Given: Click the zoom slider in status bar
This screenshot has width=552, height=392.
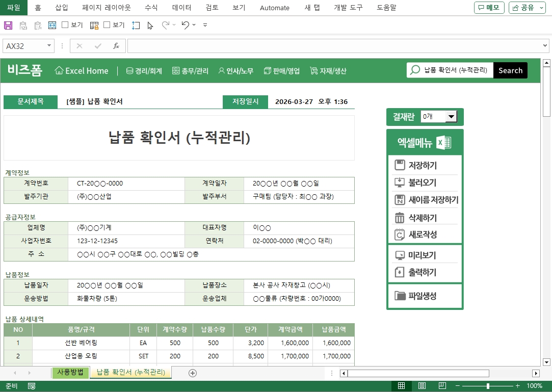Looking at the screenshot, I should 488,386.
